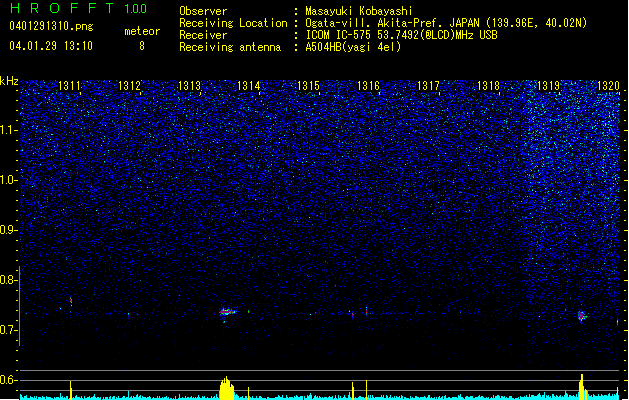Click the 1320 time marker
Viewport: 629px width, 400px height.
pos(608,86)
